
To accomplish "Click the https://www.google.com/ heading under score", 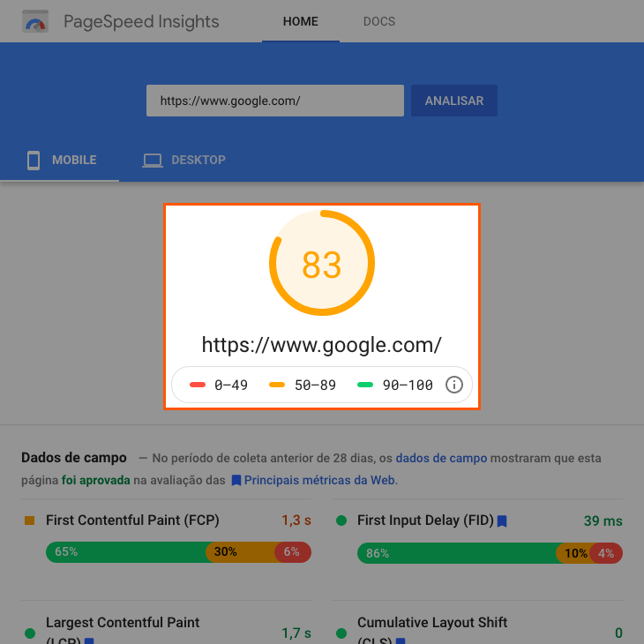I will tap(322, 345).
